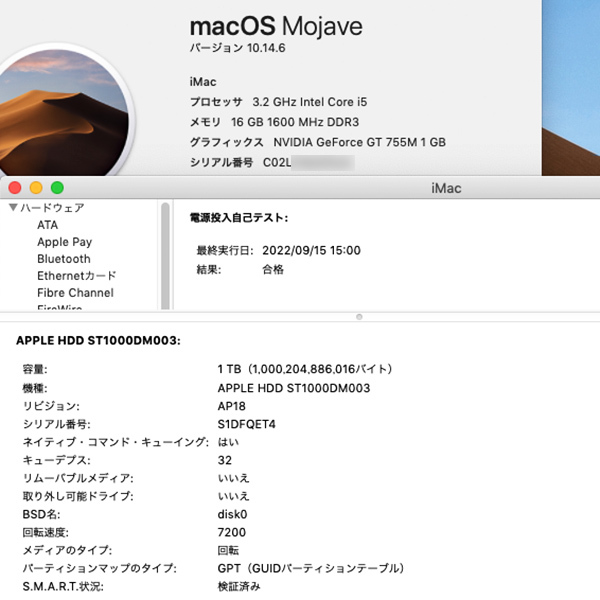Screen dimensions: 600x600
Task: Click the green zoom button of iMac window
Action: pyautogui.click(x=57, y=188)
